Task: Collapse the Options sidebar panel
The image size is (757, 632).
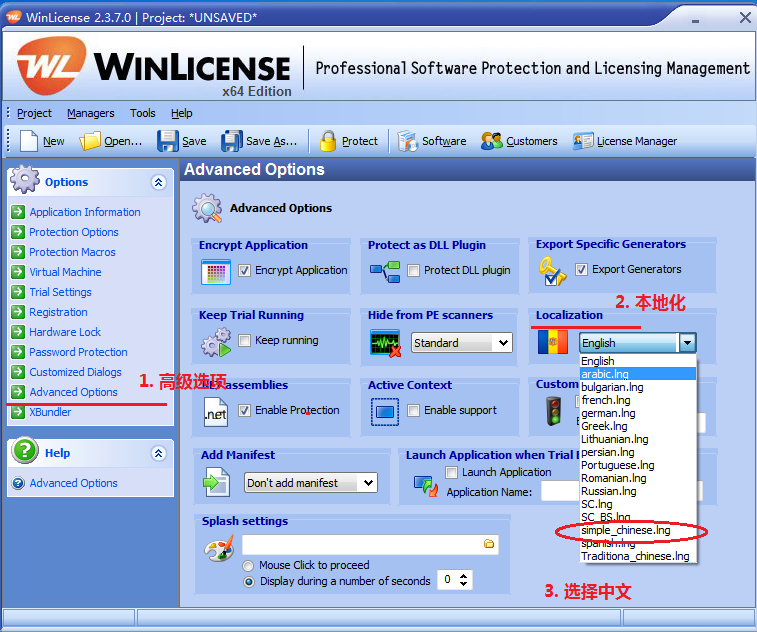Action: coord(158,182)
